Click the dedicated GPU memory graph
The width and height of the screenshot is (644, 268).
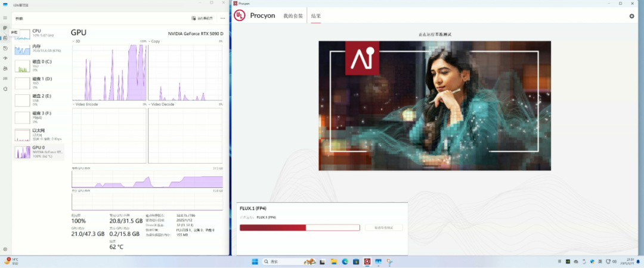pyautogui.click(x=147, y=179)
